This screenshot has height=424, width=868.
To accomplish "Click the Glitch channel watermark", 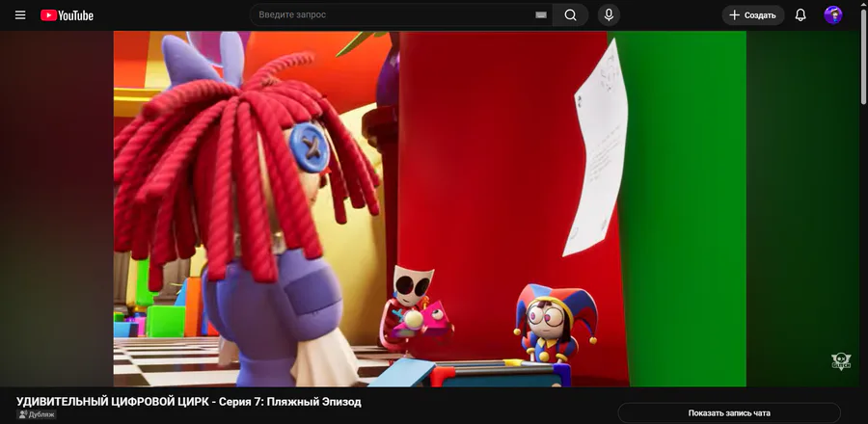I will (x=841, y=361).
